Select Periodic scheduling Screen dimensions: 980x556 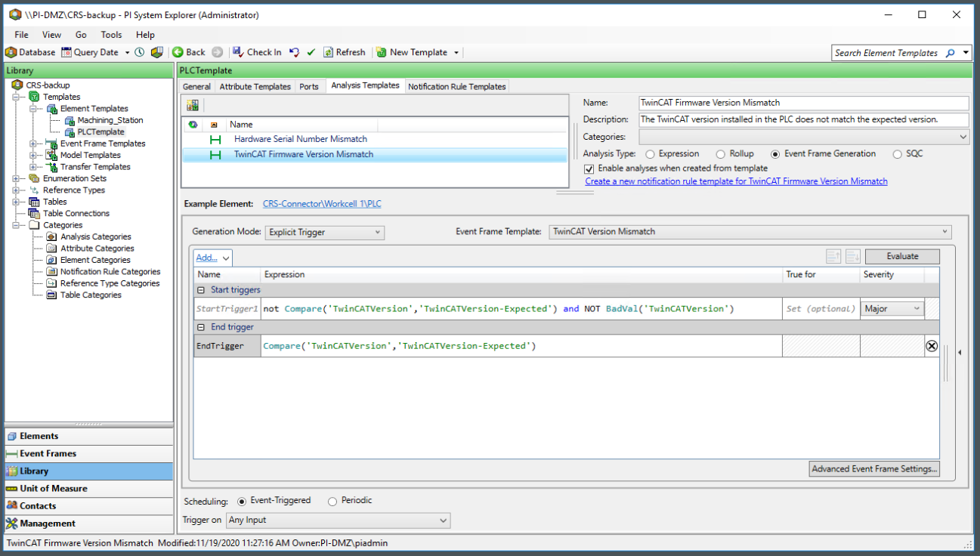(x=332, y=501)
